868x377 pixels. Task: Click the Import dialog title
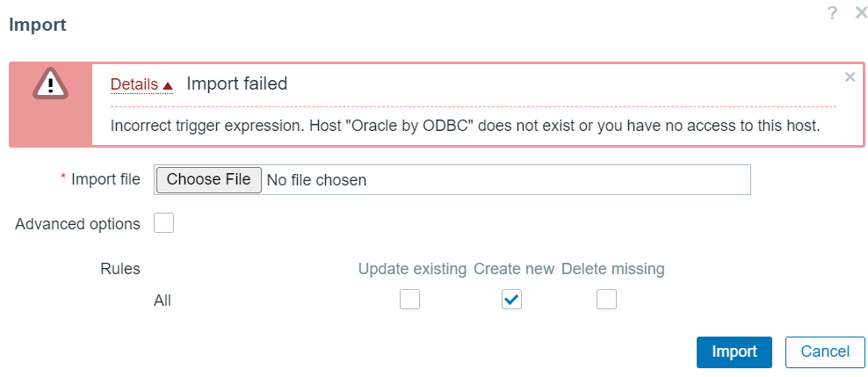pyautogui.click(x=38, y=25)
